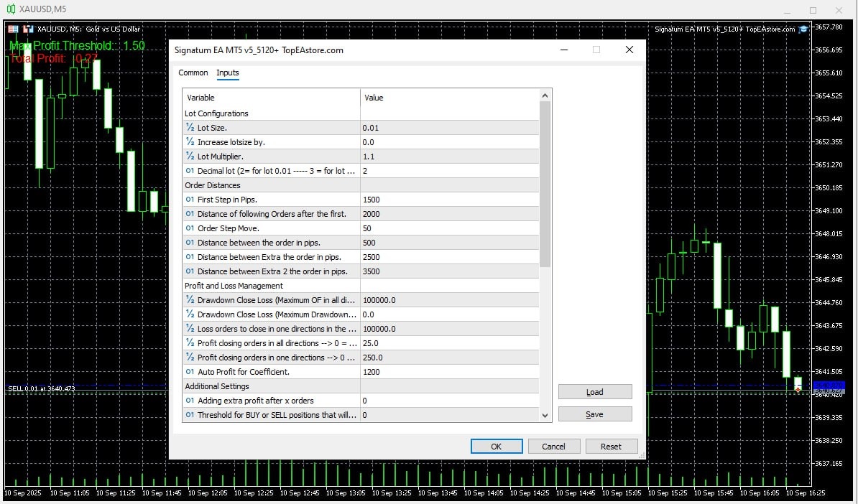Click icon beside Profit closing orders in all directions
This screenshot has width=858, height=504.
[x=190, y=342]
